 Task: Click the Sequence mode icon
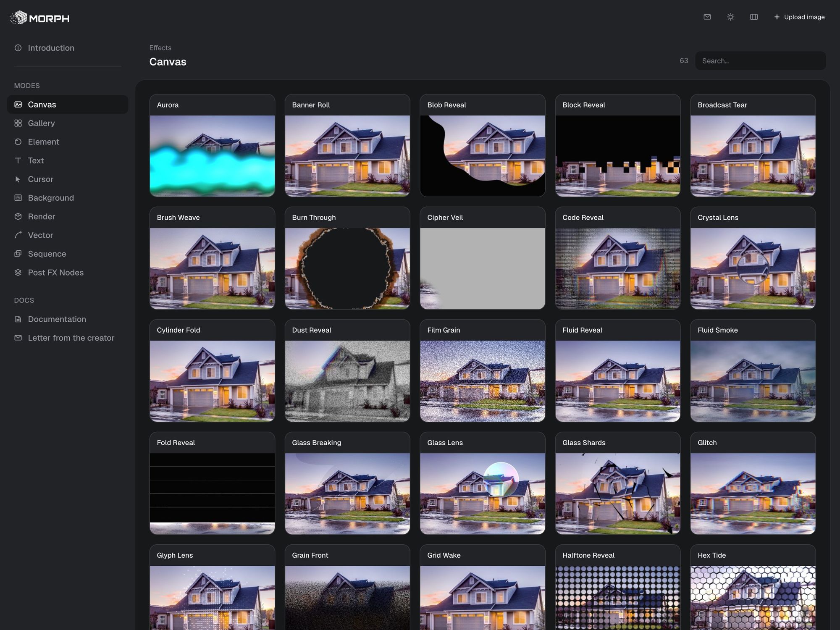pos(18,254)
